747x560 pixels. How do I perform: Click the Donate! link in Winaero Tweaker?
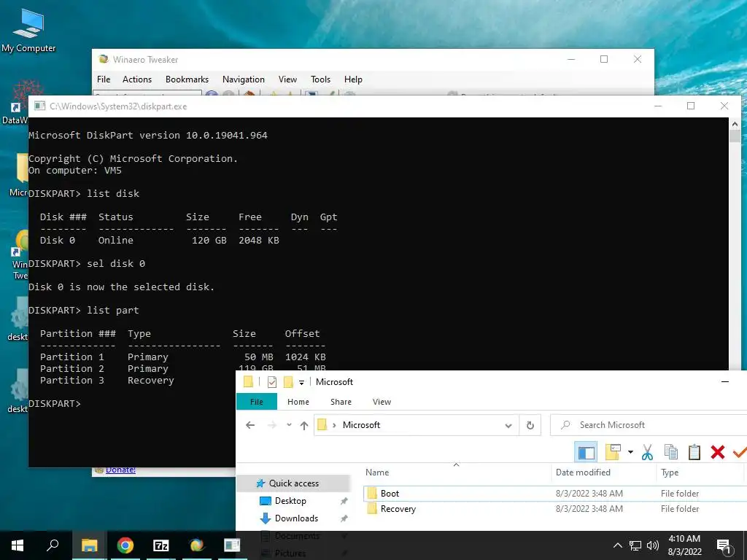(x=120, y=470)
